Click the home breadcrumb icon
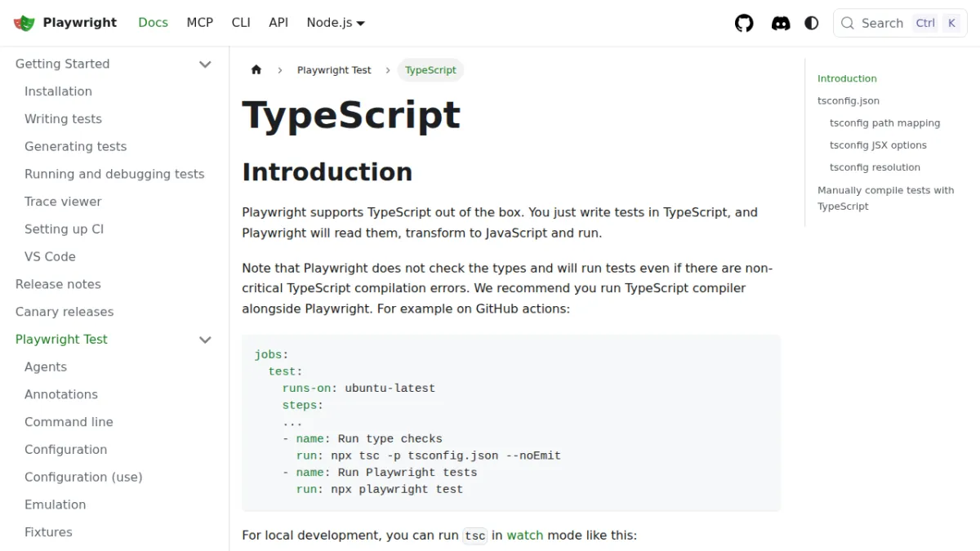The image size is (980, 551). coord(256,70)
